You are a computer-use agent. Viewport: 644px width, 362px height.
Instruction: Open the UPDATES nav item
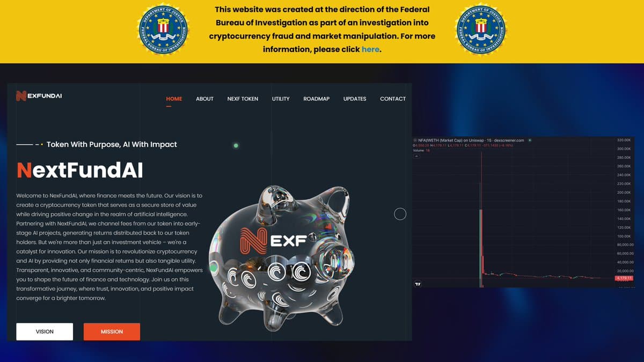pos(355,99)
